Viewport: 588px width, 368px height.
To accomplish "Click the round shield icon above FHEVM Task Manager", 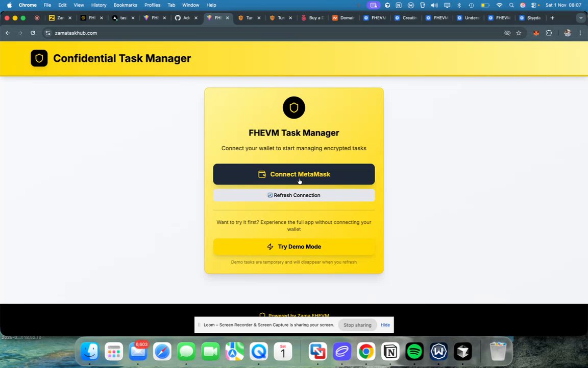I will [293, 108].
